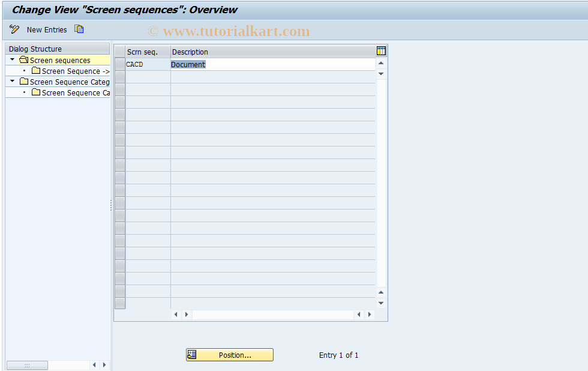Screen dimensions: 588x371
Task: Open the Screen Sequence -> subfolder
Action: pos(71,71)
